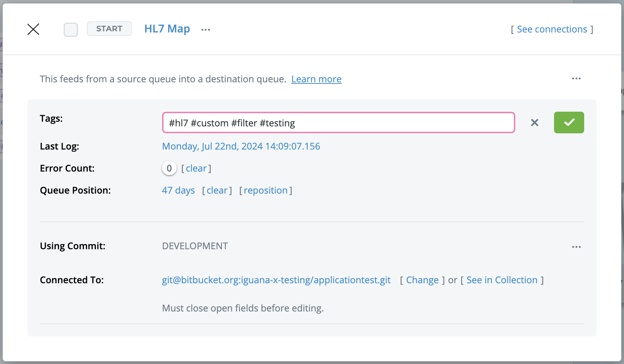The height and width of the screenshot is (364, 624).
Task: Click the 47 days queue position
Action: pos(178,191)
